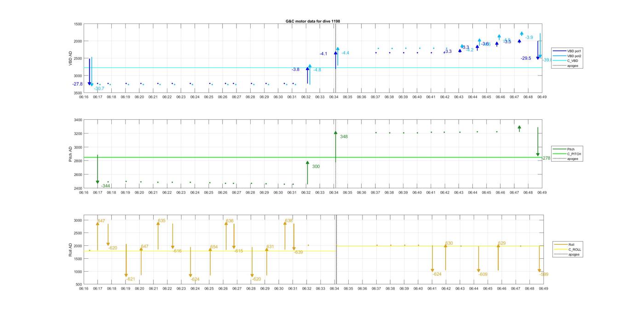The image size is (644, 319).
Task: Select the plot title 'G&C motor data for dive 1198'
Action: 313,21
